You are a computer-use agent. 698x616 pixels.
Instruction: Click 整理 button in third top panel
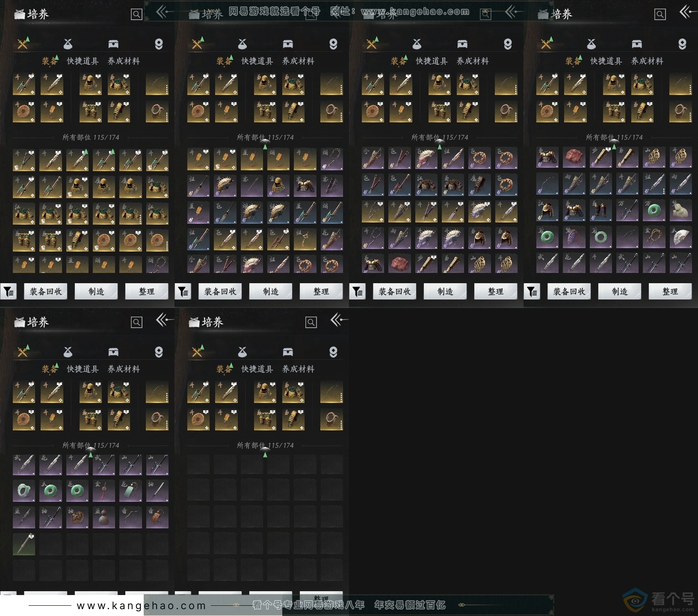tap(496, 291)
